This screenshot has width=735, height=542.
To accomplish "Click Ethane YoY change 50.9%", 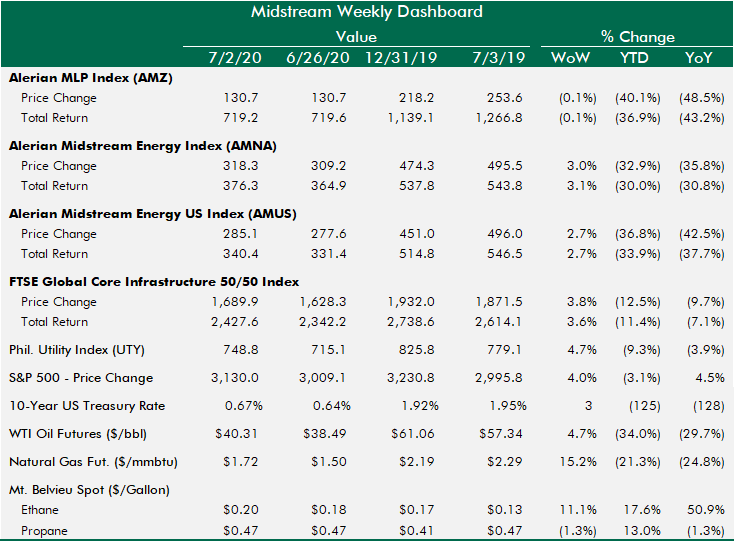I will click(x=706, y=510).
